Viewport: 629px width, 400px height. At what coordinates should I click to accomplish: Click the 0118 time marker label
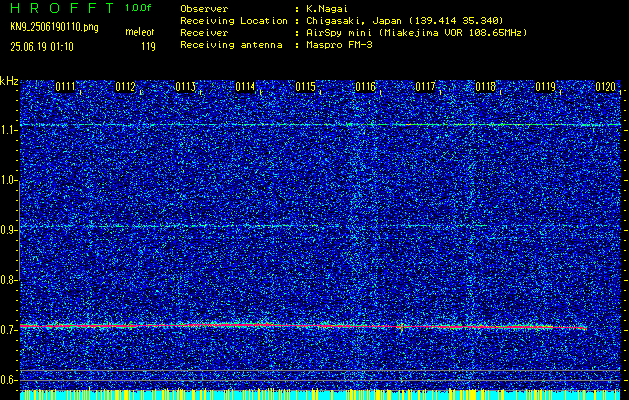[485, 87]
